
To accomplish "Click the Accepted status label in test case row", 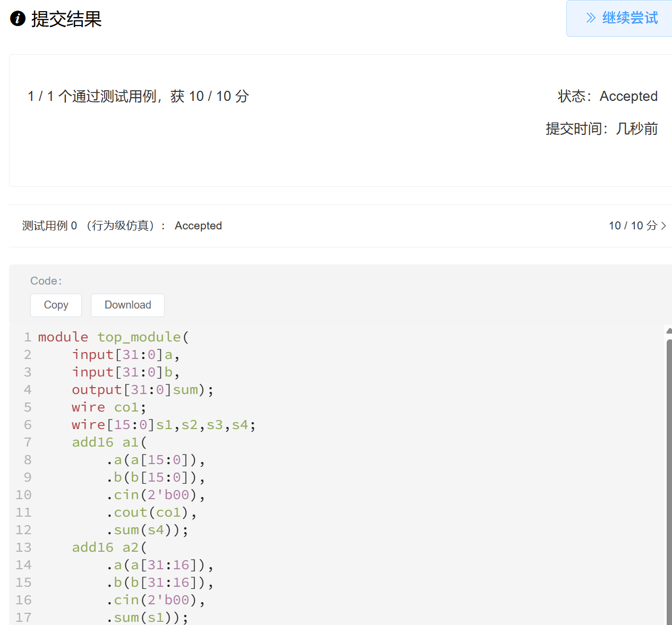I will [198, 226].
